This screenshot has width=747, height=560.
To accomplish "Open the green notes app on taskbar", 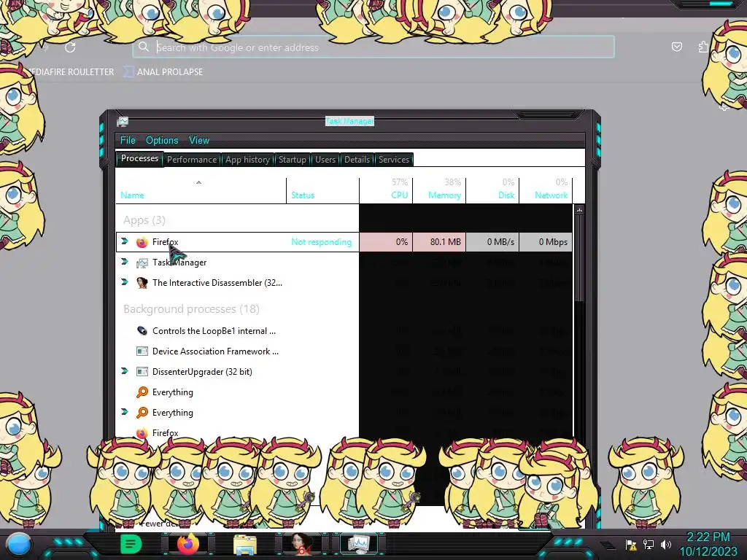I will pos(131,544).
